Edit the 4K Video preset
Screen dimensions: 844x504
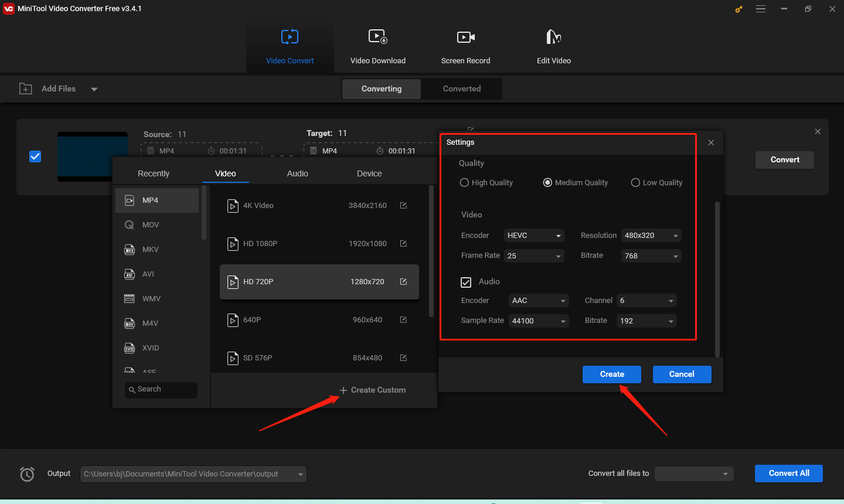(403, 205)
